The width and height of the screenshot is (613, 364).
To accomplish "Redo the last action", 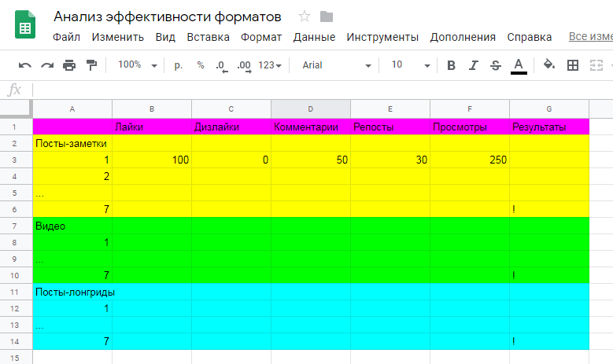I will point(47,65).
